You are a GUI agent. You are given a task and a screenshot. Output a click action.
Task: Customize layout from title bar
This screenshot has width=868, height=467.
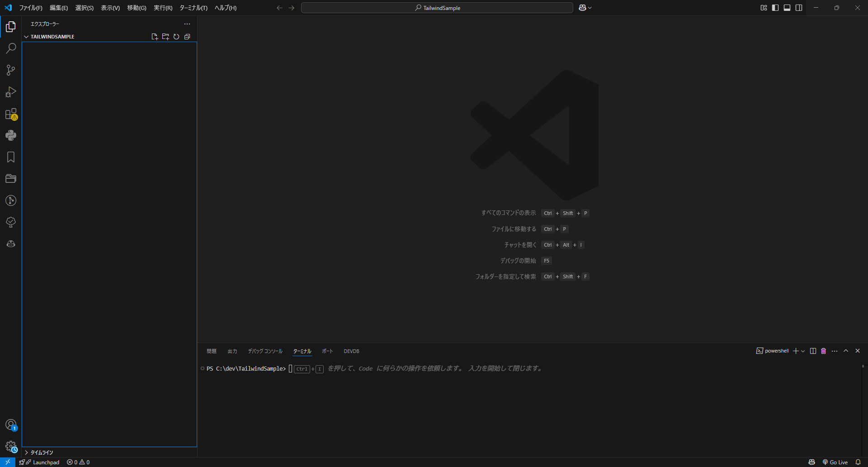[x=764, y=8]
